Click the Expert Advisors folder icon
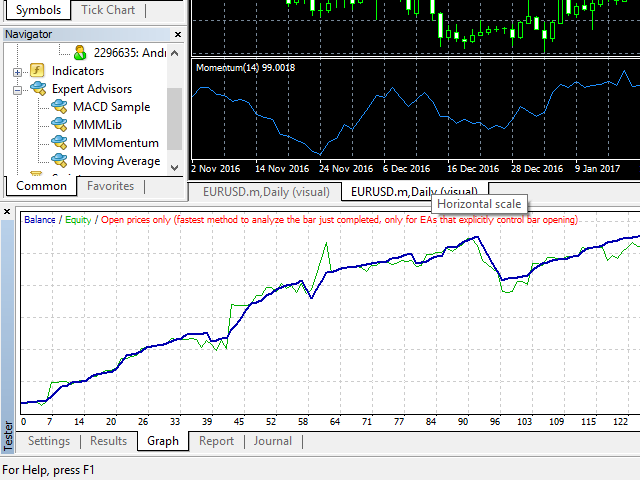This screenshot has width=640, height=480. [x=37, y=89]
